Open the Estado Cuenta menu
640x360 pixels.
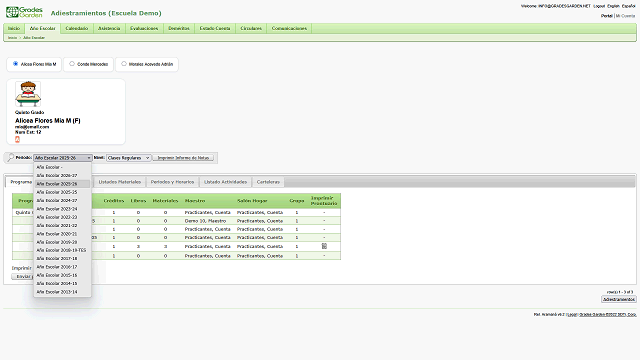tap(215, 28)
